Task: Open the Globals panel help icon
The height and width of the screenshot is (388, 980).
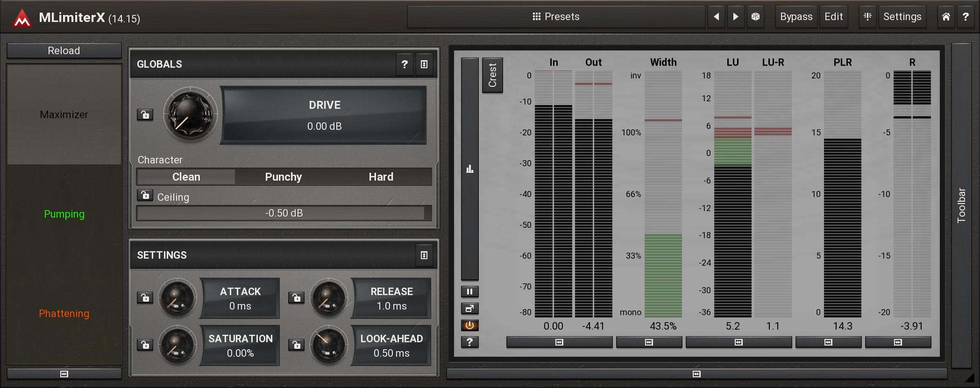Action: click(x=405, y=64)
